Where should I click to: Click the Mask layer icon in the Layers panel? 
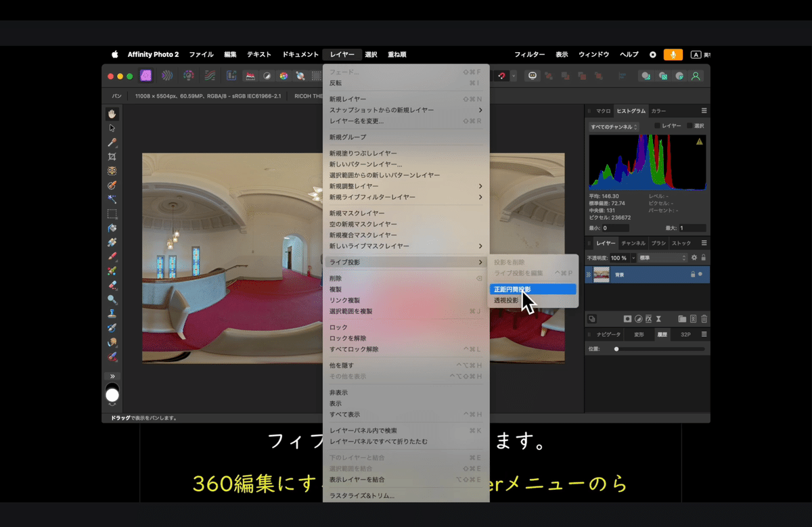pos(627,319)
